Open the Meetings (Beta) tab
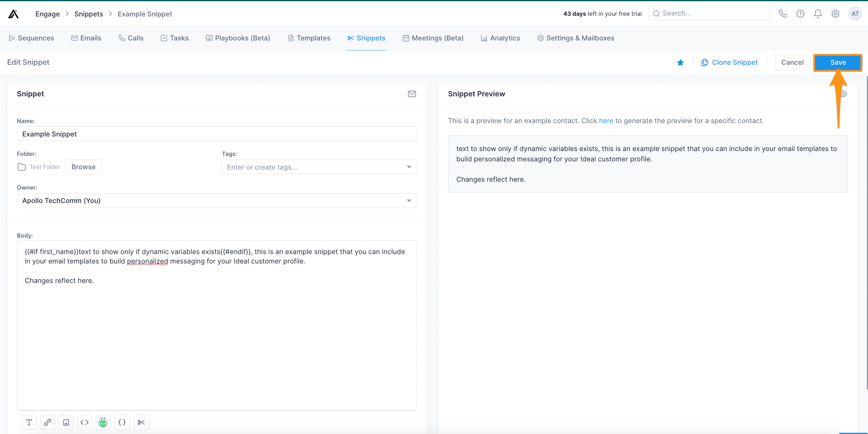 [433, 38]
